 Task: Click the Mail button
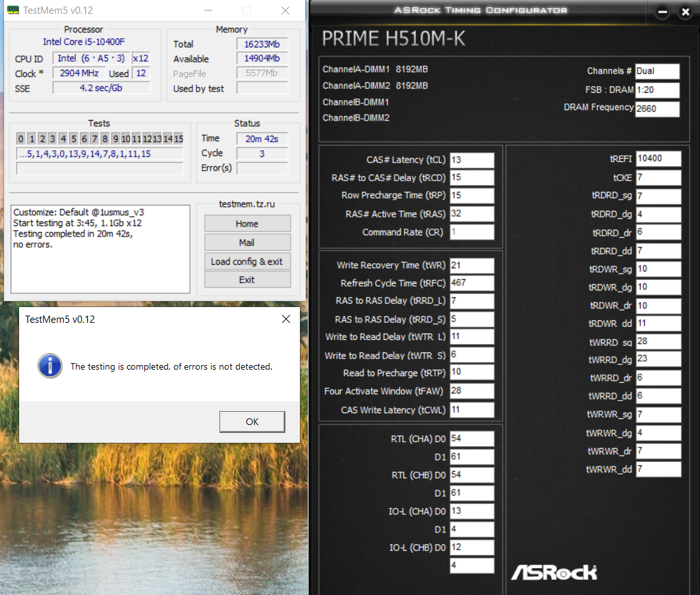click(x=247, y=242)
